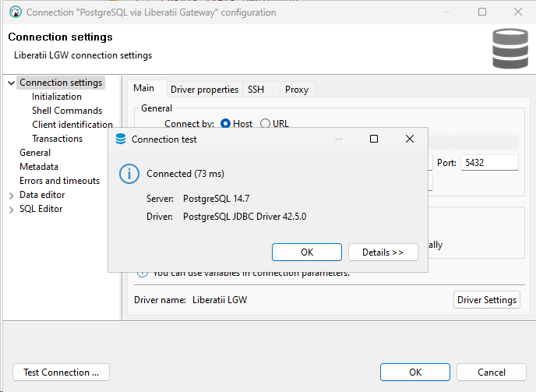This screenshot has width=536, height=392.
Task: Click the DBeaver app icon in title bar
Action: (x=16, y=12)
